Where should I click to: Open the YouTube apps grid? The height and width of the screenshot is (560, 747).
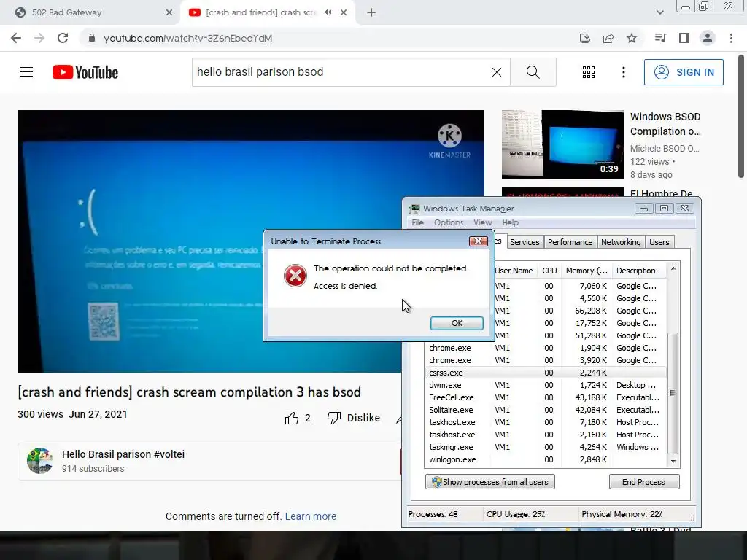click(589, 72)
